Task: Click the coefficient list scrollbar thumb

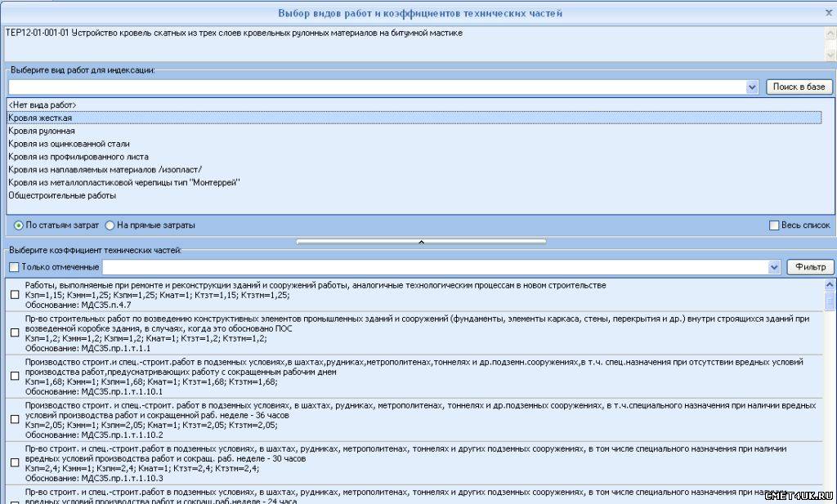Action: pos(829,301)
